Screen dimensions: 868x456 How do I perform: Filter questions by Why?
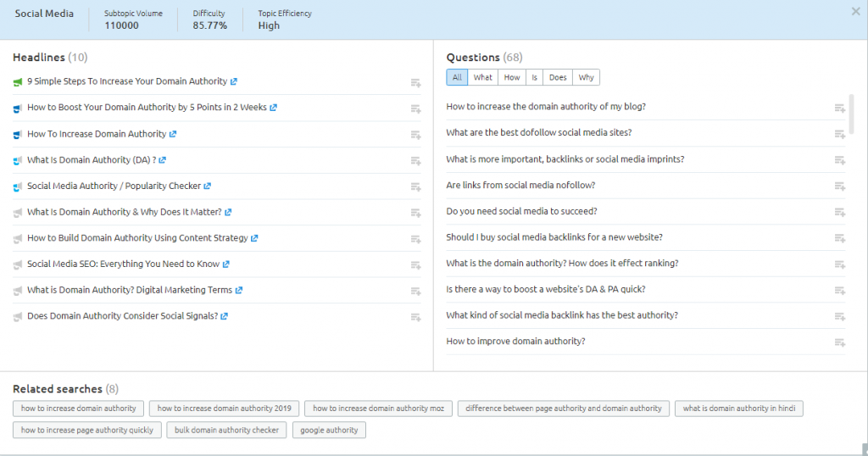point(587,77)
